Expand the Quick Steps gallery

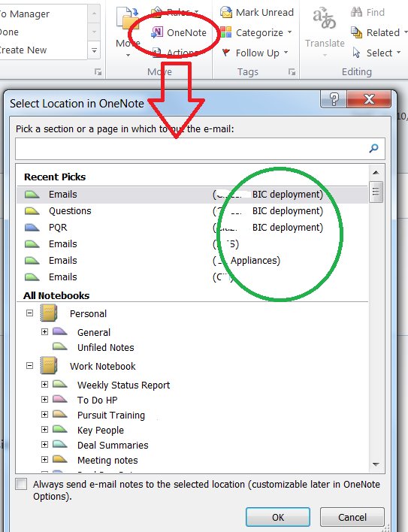click(94, 50)
